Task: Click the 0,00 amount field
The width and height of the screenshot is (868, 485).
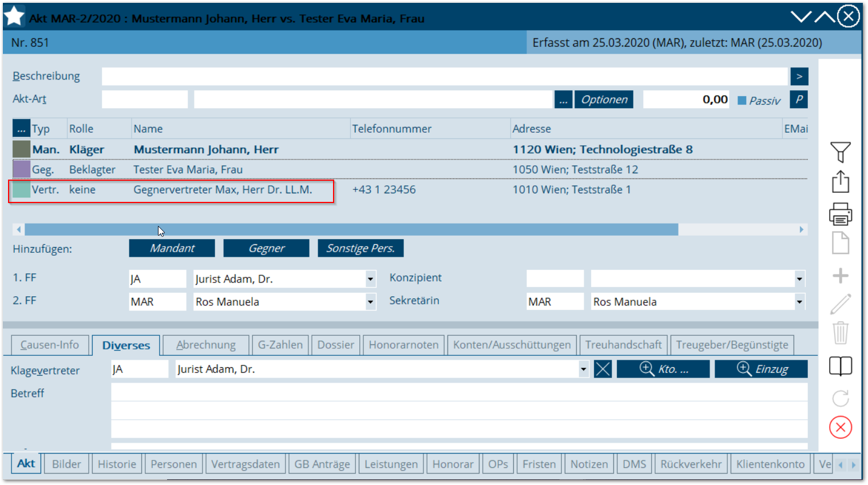Action: (x=687, y=100)
